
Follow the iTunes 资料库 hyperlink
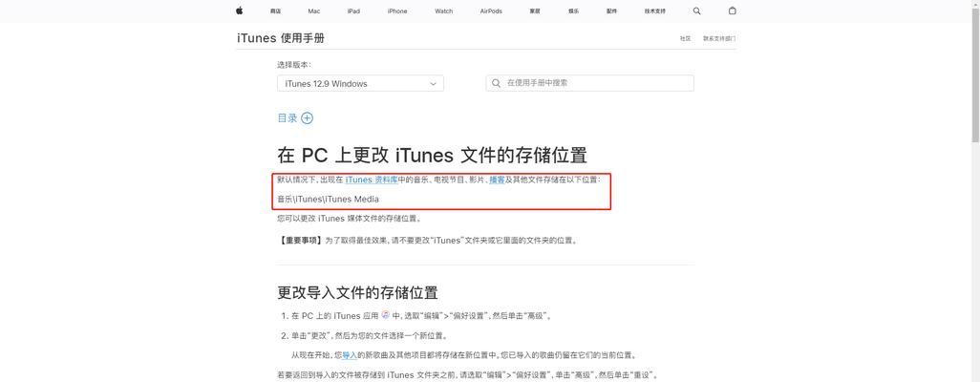[372, 180]
